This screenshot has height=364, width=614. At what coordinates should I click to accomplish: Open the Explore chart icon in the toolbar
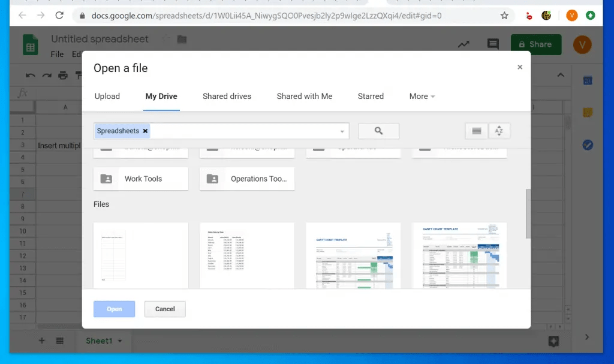click(x=463, y=44)
